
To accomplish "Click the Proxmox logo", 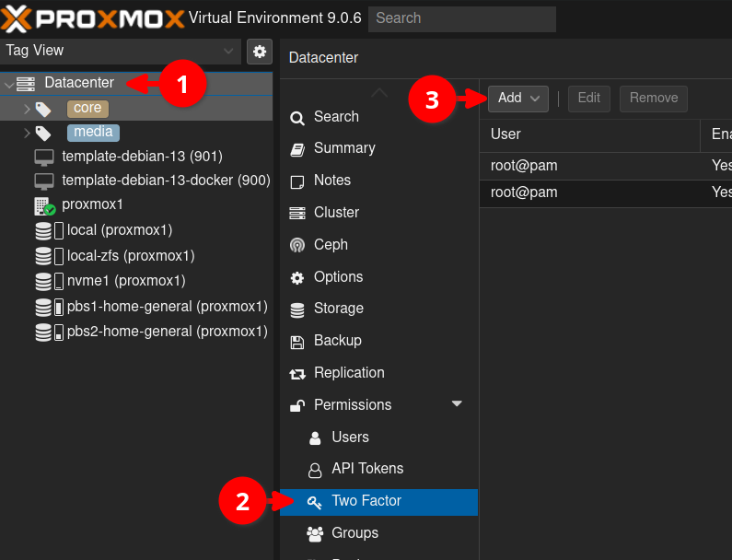I will (92, 18).
